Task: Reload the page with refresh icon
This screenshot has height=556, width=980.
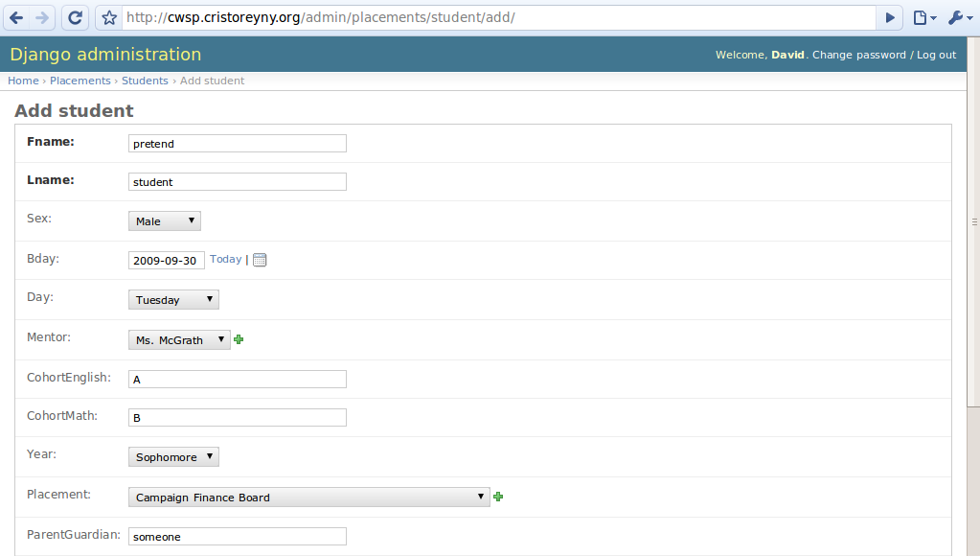Action: (x=75, y=17)
